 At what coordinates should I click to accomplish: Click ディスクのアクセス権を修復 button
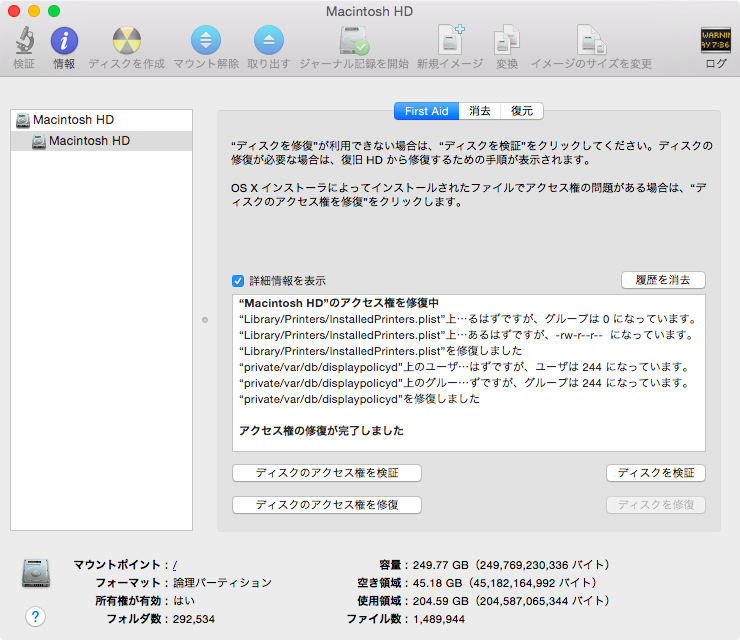[327, 505]
